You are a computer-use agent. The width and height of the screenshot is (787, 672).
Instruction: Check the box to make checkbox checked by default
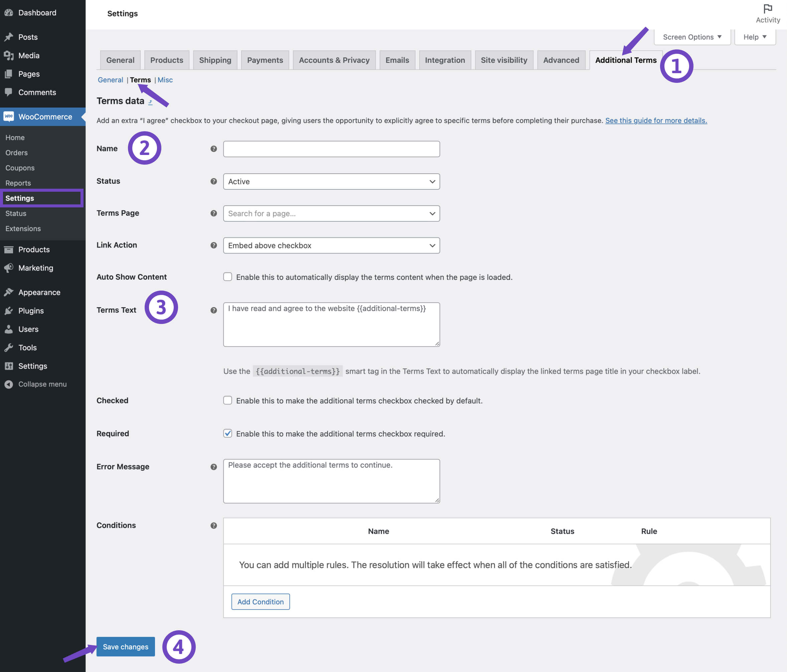pyautogui.click(x=227, y=400)
